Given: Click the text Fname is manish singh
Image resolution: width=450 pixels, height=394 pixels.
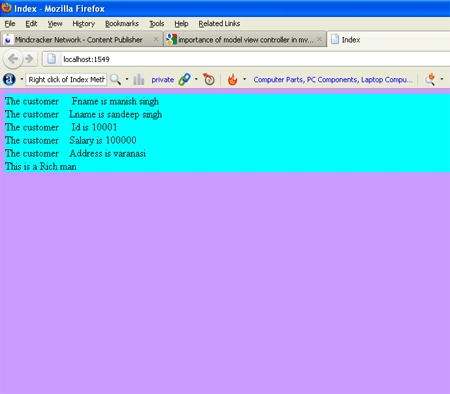Looking at the screenshot, I should point(115,101).
